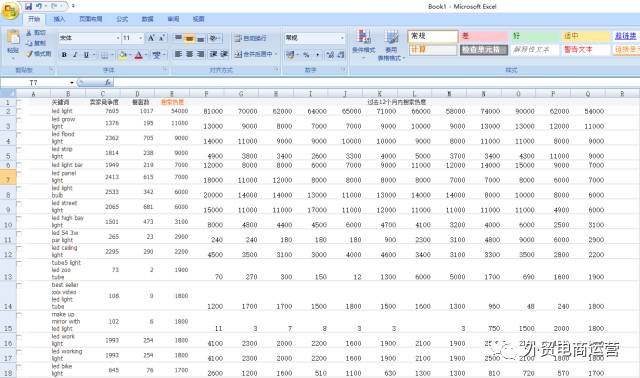640x378 pixels.
Task: Switch to the 插入 (Insert) tab
Action: [60, 19]
